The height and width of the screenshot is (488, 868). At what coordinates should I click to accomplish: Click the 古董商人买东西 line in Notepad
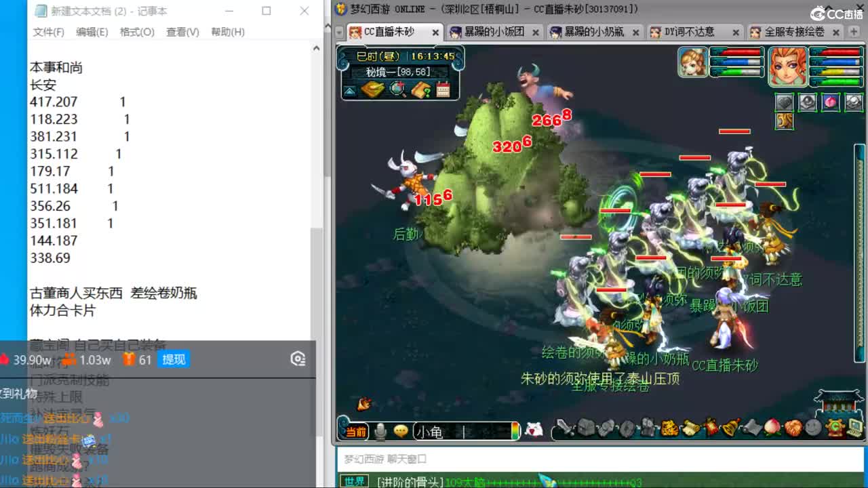coord(113,293)
